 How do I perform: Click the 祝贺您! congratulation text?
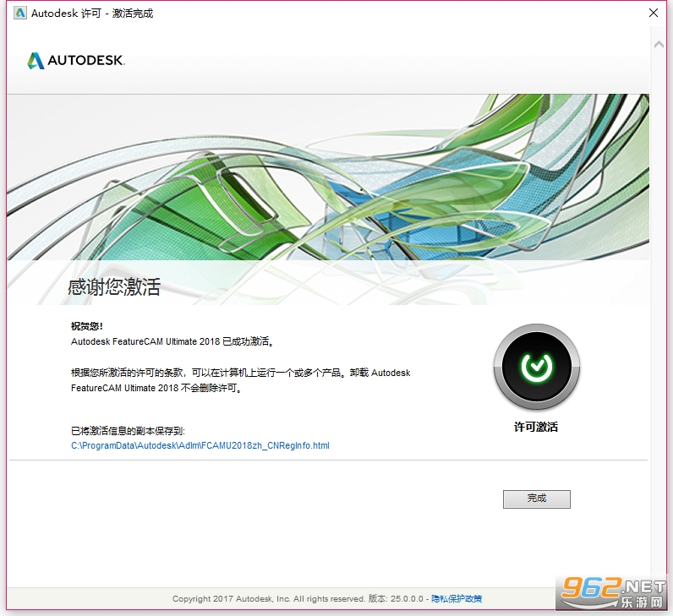point(87,326)
